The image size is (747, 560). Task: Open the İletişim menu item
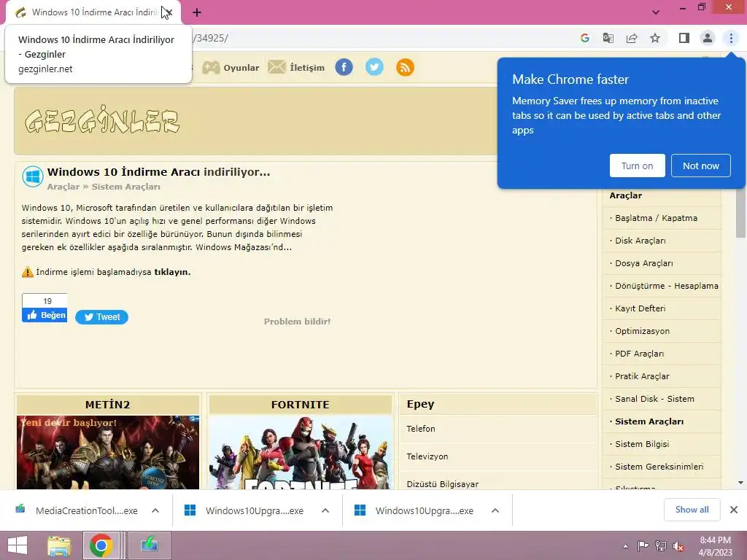307,68
